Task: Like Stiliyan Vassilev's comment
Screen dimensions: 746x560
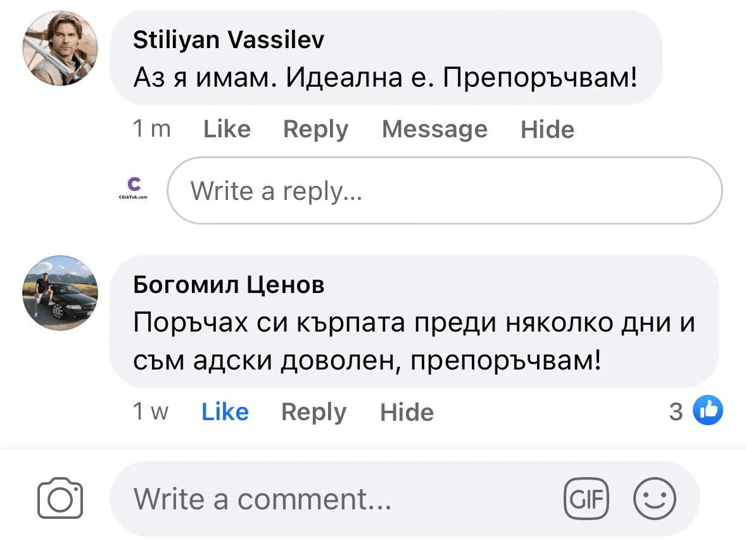Action: point(227,129)
